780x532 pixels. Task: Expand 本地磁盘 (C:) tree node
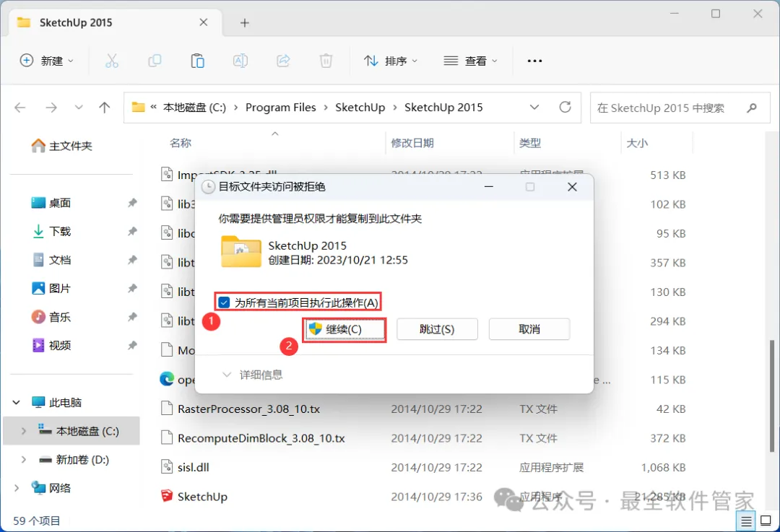tap(23, 431)
